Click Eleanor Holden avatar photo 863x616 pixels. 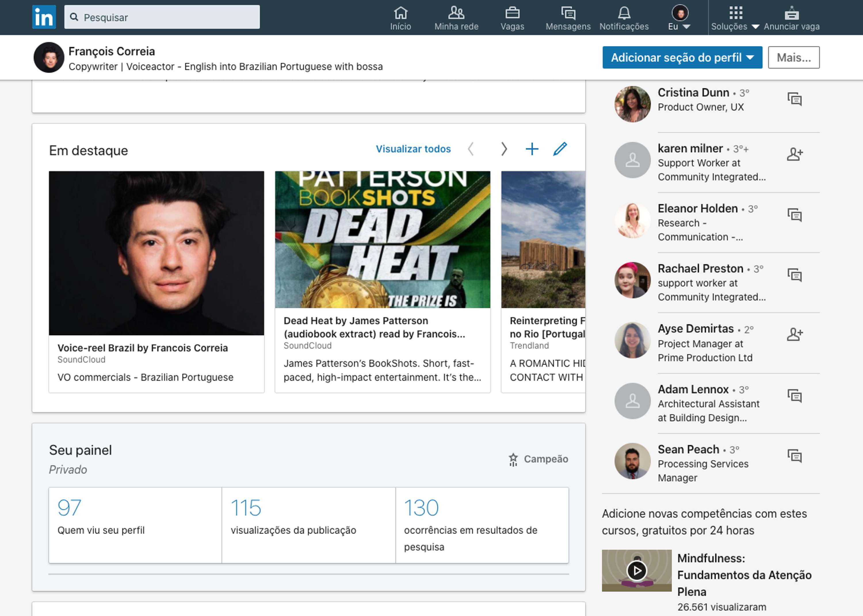(633, 220)
